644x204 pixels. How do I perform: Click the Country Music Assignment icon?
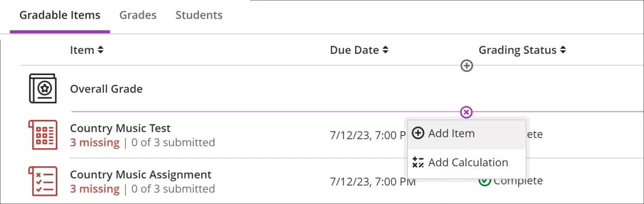43,181
